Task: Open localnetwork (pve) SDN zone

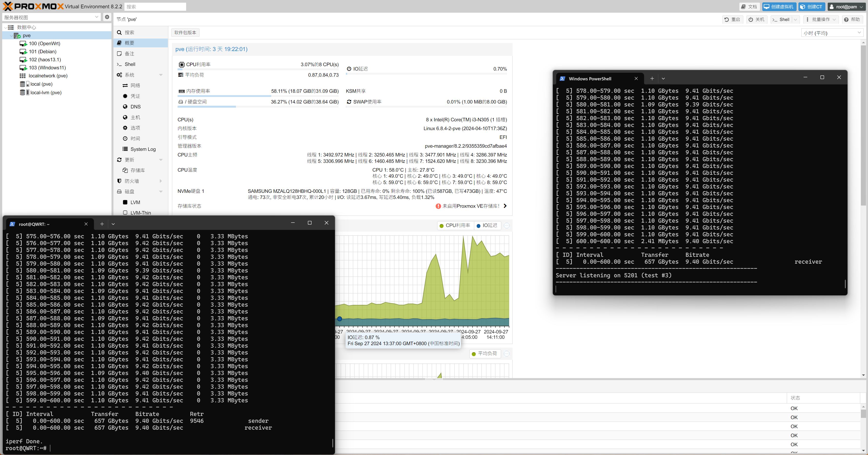Action: [48, 76]
